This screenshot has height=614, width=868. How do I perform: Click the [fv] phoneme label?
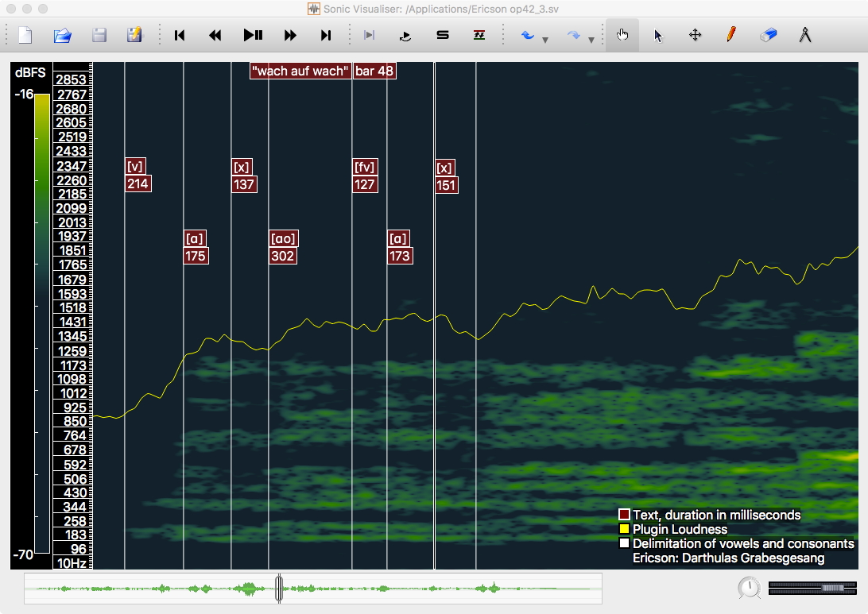click(x=365, y=167)
